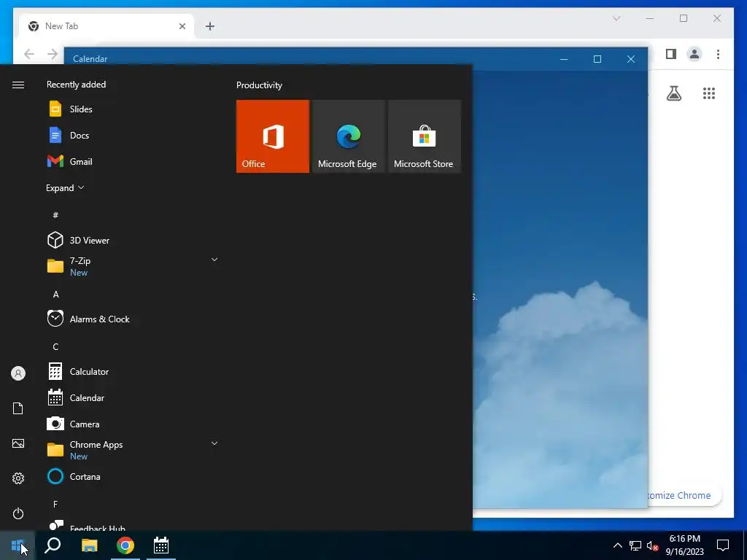Toggle Chrome side panel
Viewport: 747px width, 560px height.
[x=671, y=54]
